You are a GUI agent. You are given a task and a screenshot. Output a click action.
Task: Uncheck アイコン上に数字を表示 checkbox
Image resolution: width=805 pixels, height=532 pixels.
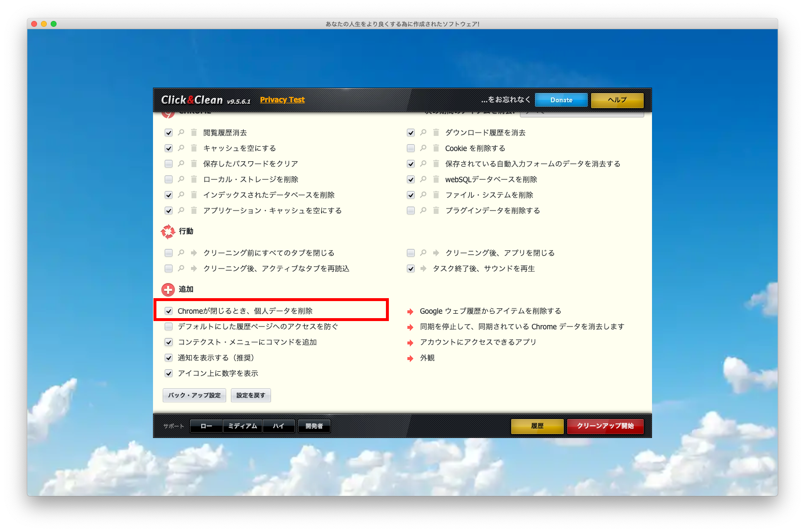click(x=169, y=373)
